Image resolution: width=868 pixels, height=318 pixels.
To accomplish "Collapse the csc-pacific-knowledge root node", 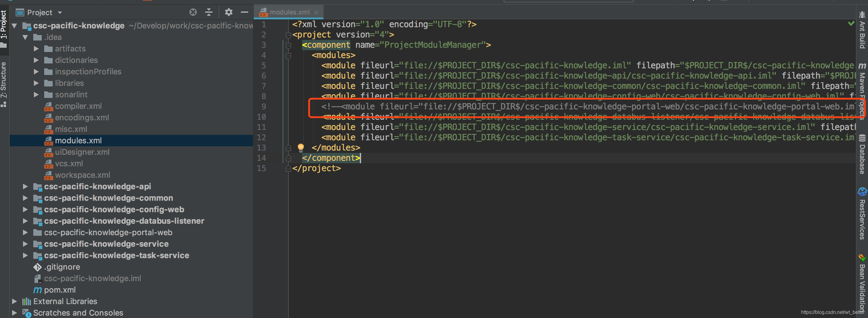I will 15,26.
